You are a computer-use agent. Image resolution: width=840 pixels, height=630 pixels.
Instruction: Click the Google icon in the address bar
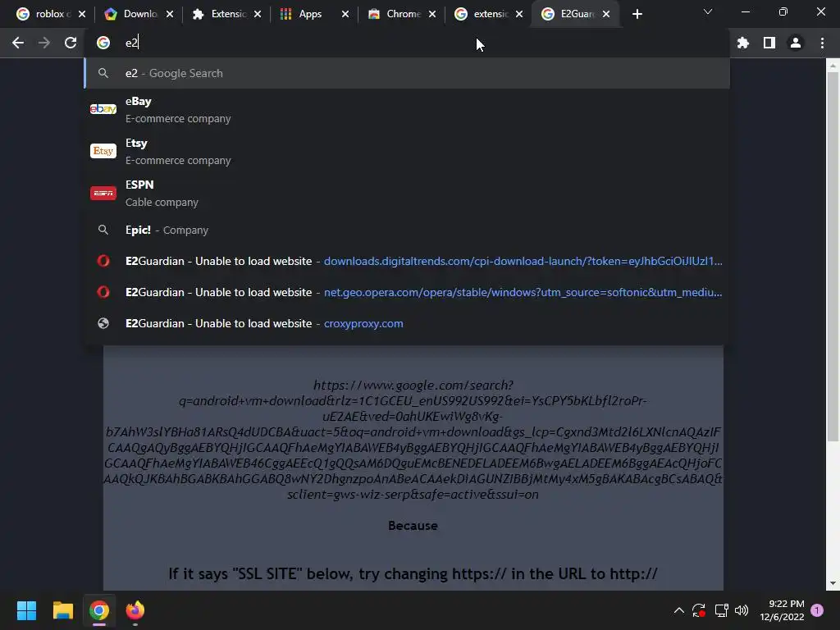(x=103, y=43)
